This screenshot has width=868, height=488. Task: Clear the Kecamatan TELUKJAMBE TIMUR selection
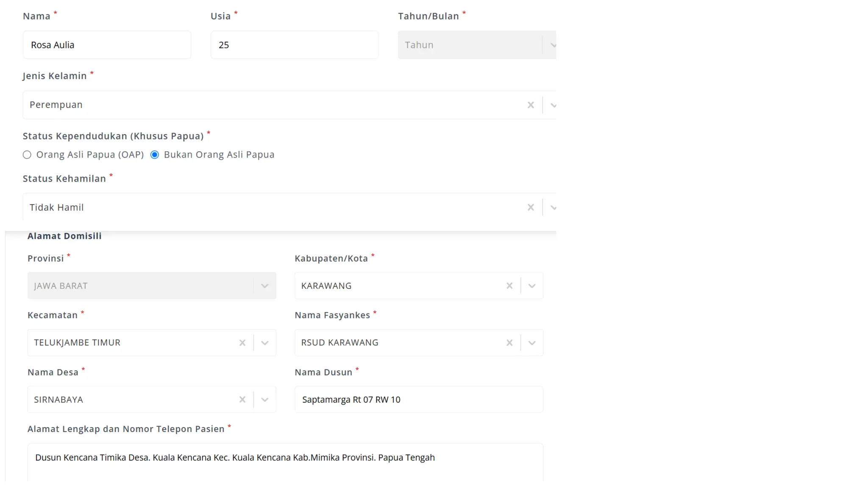tap(242, 343)
